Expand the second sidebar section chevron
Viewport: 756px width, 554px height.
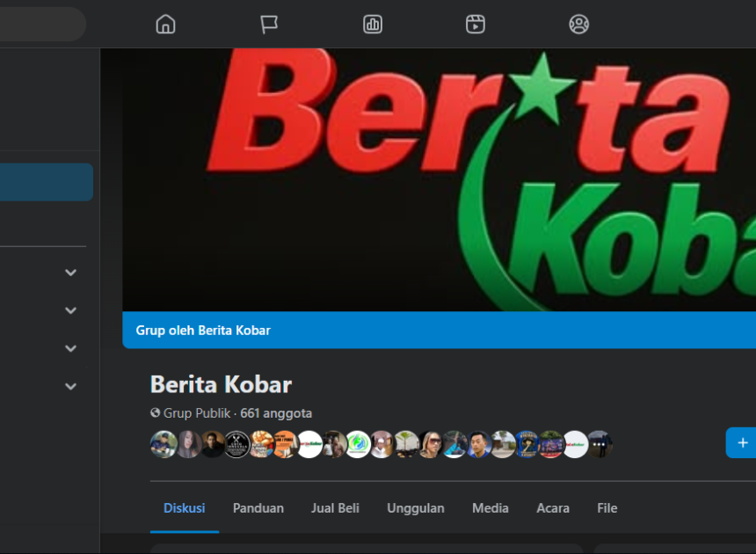[x=70, y=310]
